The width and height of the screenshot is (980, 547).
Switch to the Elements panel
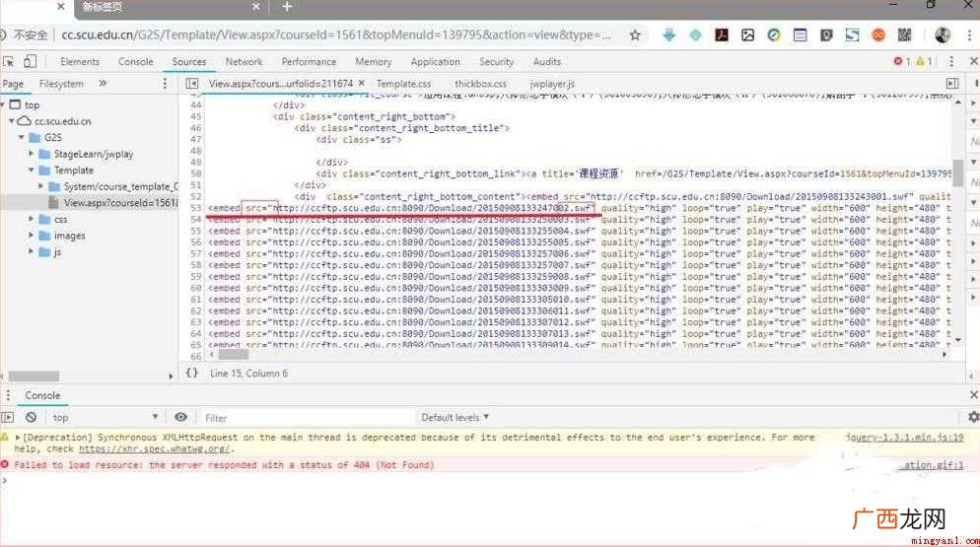click(x=80, y=61)
